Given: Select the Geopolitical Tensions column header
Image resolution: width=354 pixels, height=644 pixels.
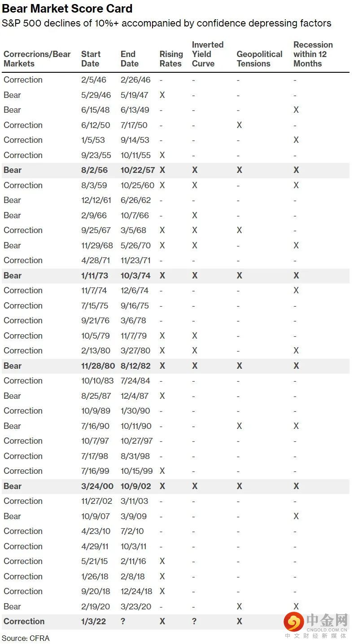Looking at the screenshot, I should [x=259, y=59].
